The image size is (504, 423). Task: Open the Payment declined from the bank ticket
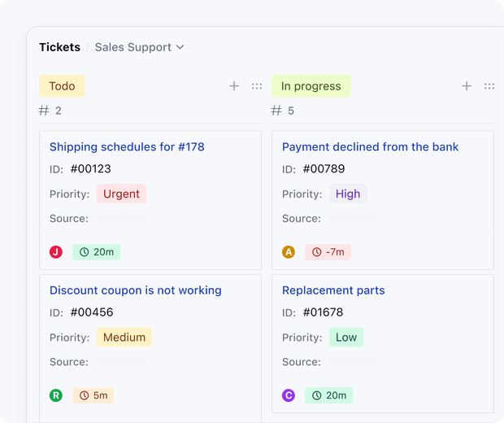click(370, 146)
